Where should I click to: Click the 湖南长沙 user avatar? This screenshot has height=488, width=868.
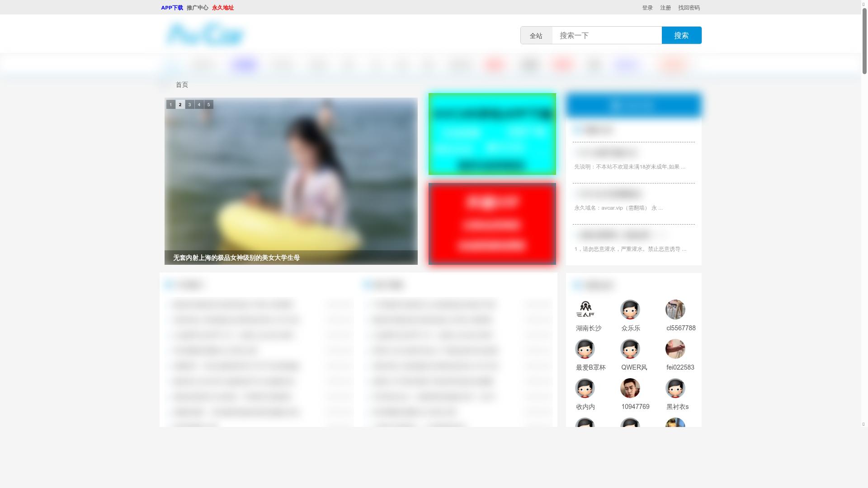pyautogui.click(x=585, y=310)
